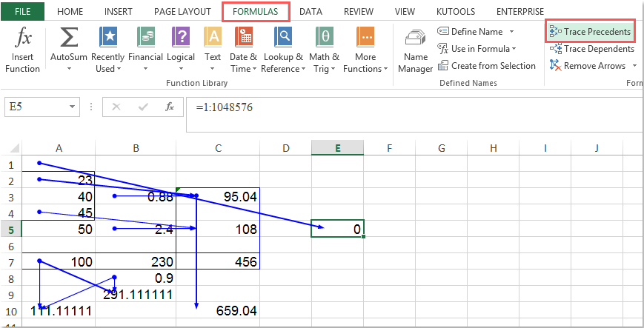Open the Math & Trig functions icon
644x328 pixels.
tap(324, 37)
